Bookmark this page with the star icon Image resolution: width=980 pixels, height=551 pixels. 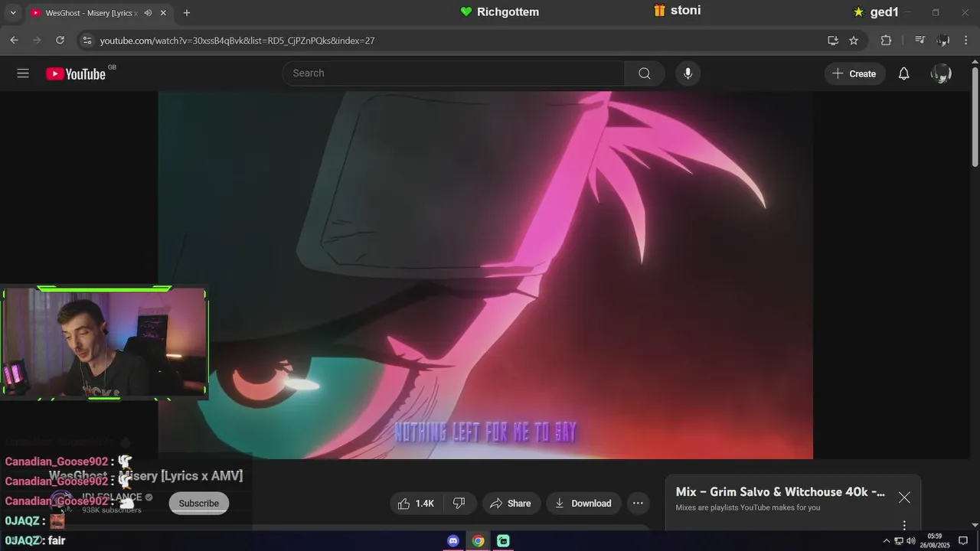tap(854, 41)
